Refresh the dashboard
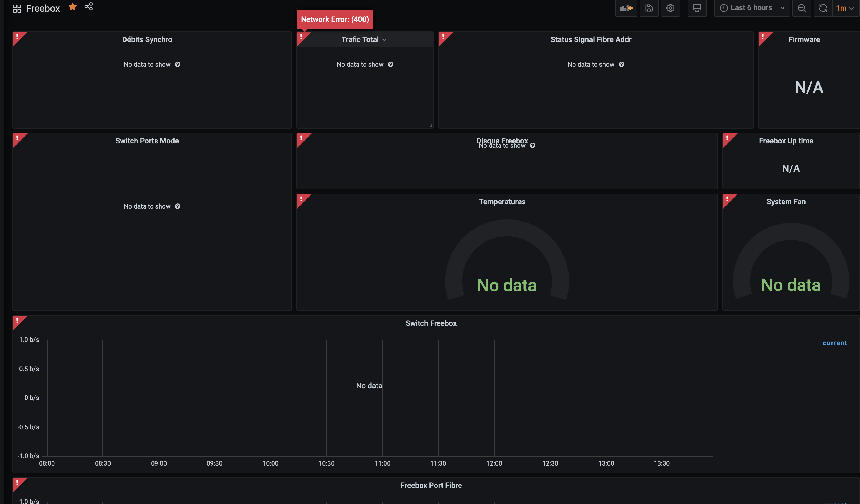The width and height of the screenshot is (860, 504). click(x=823, y=8)
